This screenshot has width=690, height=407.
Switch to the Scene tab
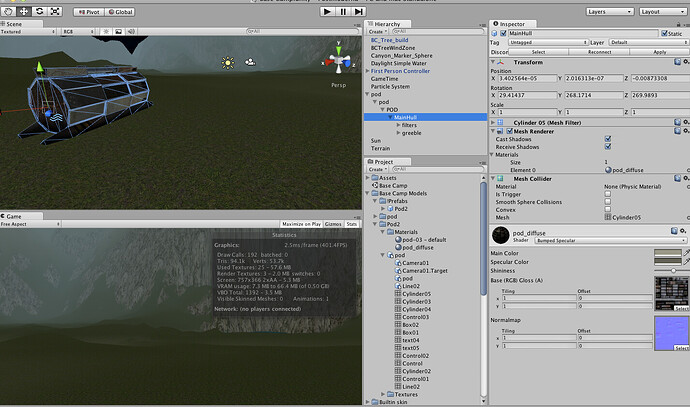22,24
